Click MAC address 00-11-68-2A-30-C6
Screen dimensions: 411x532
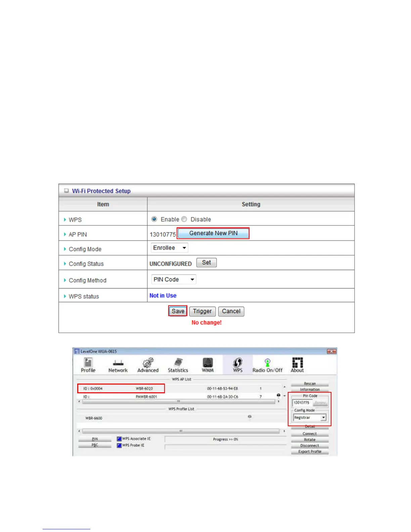click(x=222, y=397)
